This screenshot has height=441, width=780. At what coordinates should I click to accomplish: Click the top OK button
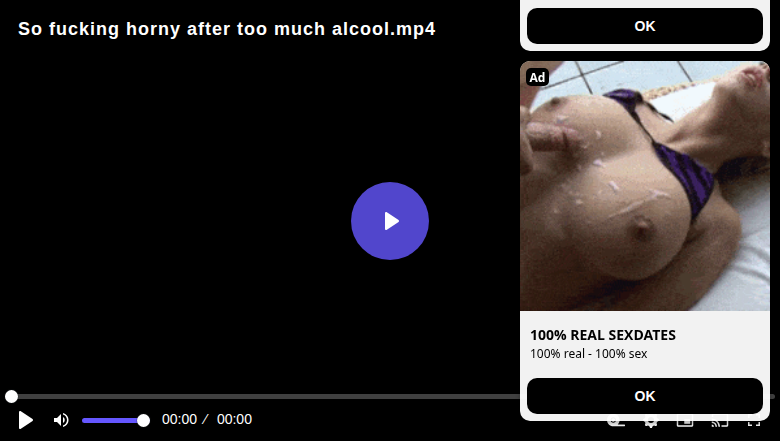645,26
